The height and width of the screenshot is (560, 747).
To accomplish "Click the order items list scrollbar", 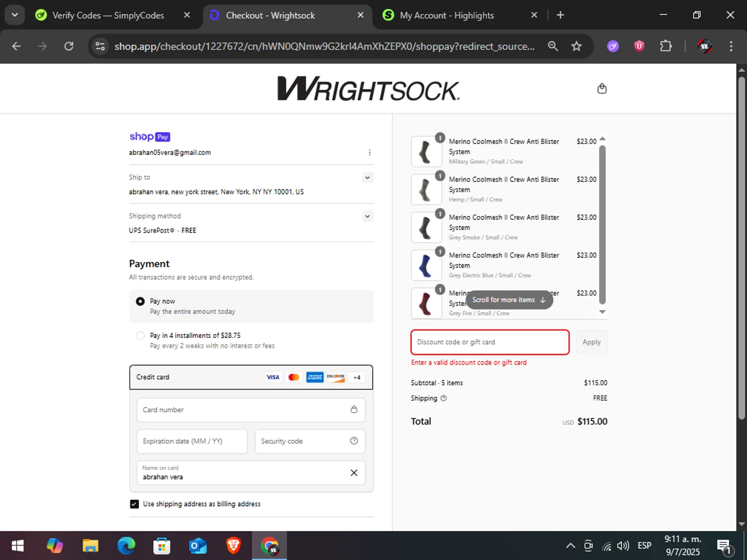I will [x=602, y=224].
